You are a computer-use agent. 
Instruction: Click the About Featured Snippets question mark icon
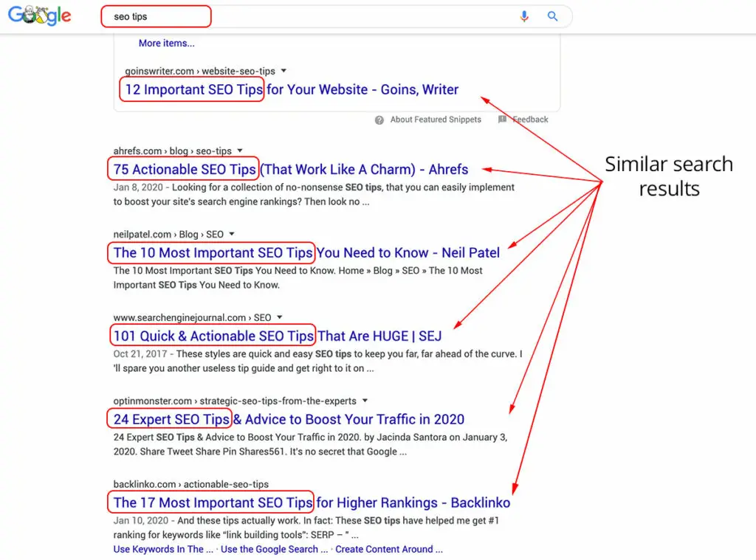point(379,120)
